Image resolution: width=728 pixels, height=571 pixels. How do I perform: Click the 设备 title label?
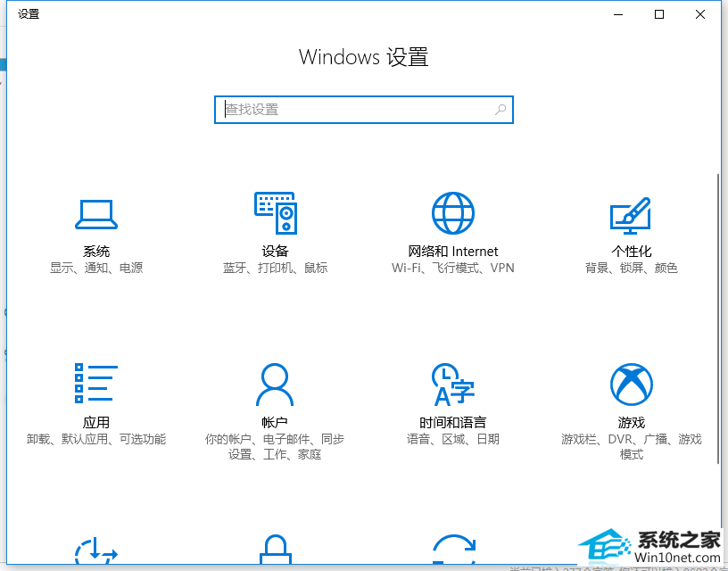pos(276,252)
